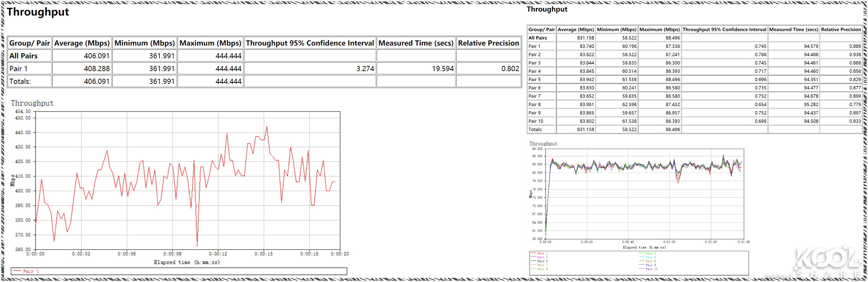Select the 0:00:40 time axis label
Image resolution: width=868 pixels, height=282 pixels.
[628, 242]
